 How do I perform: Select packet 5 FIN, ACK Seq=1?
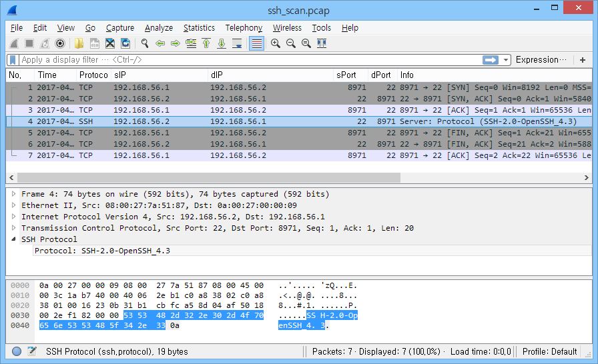tap(299, 133)
